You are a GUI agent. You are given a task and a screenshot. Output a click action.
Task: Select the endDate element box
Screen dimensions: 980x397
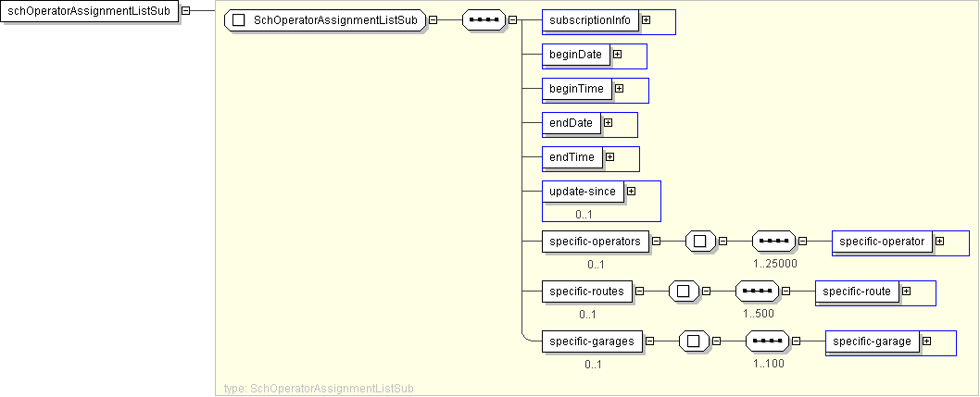[571, 123]
